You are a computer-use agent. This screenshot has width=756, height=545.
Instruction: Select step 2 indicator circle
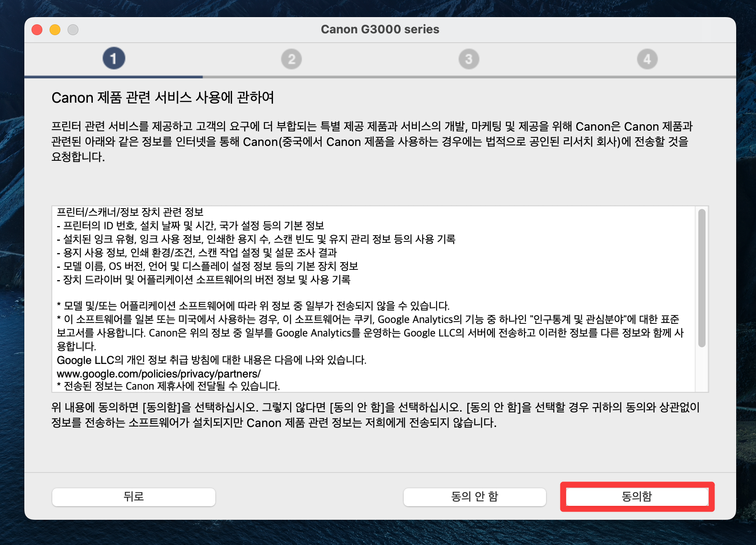click(291, 59)
